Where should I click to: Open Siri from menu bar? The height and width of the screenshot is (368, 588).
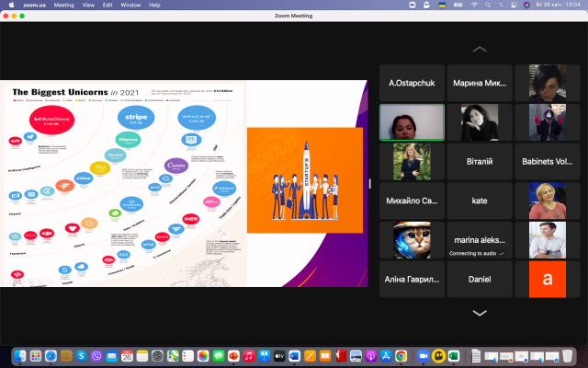click(x=526, y=5)
